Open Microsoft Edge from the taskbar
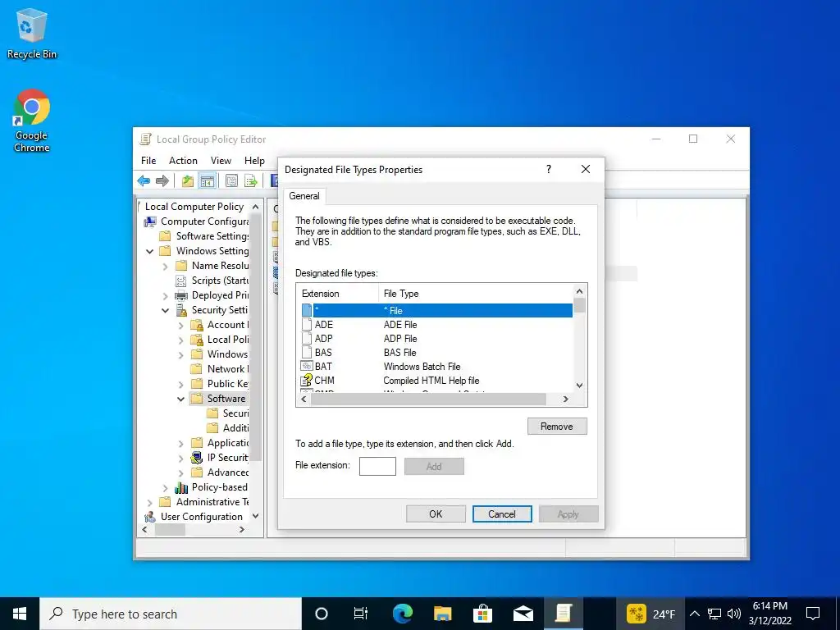This screenshot has width=840, height=630. 402,614
